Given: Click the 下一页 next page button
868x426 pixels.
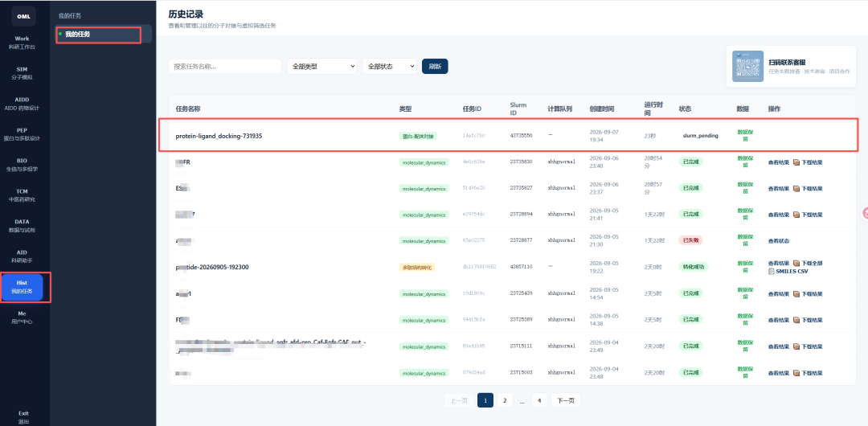Looking at the screenshot, I should pos(565,400).
